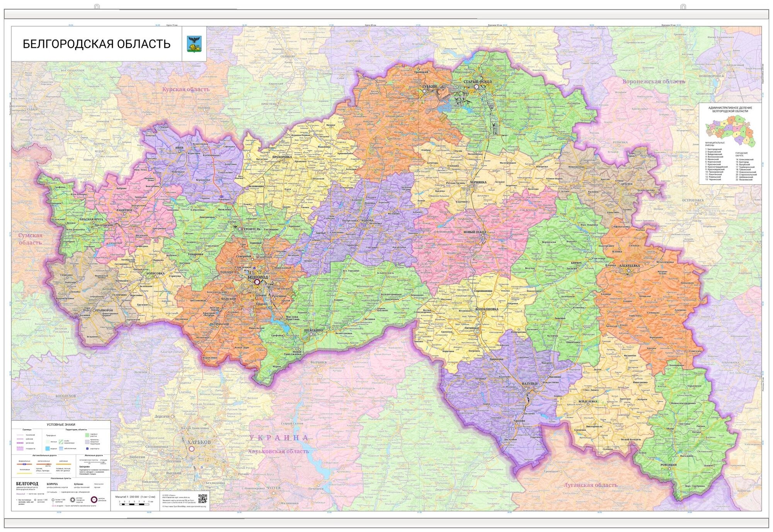
Task: Click the 'УКРАИНА' country label
Action: pos(279,438)
